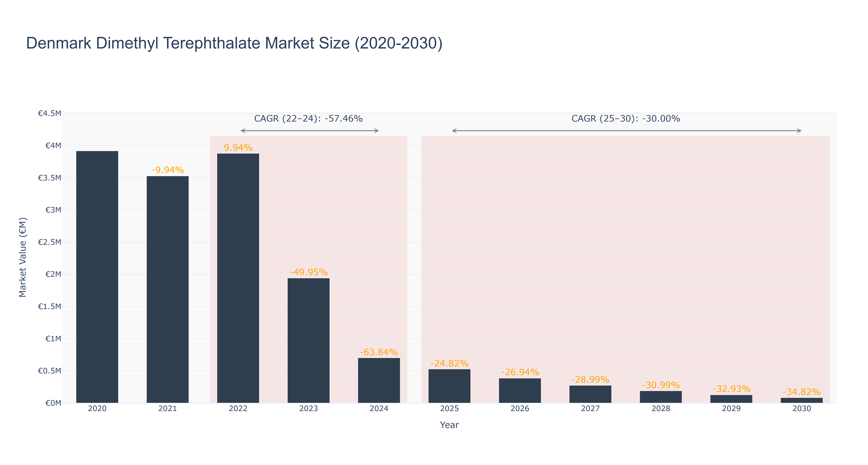
Task: Click the '2025' x-axis label
Action: pos(449,409)
